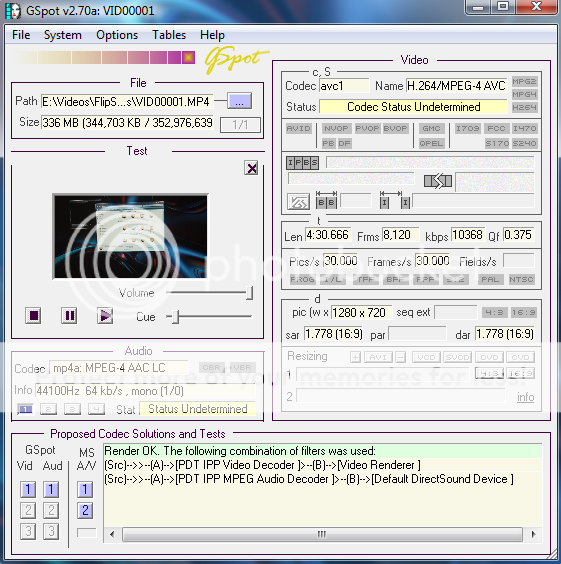The height and width of the screenshot is (564, 561).
Task: Click the Path field showing VID00001.MP4
Action: pos(127,102)
